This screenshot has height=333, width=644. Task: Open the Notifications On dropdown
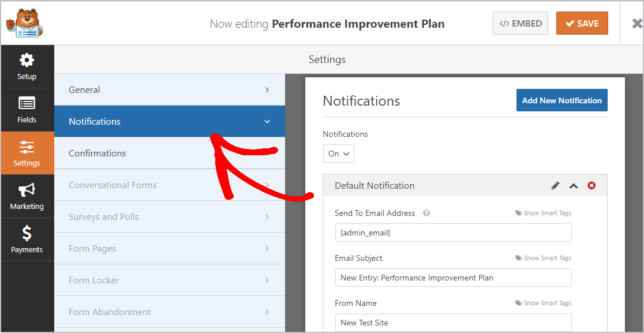click(x=338, y=154)
